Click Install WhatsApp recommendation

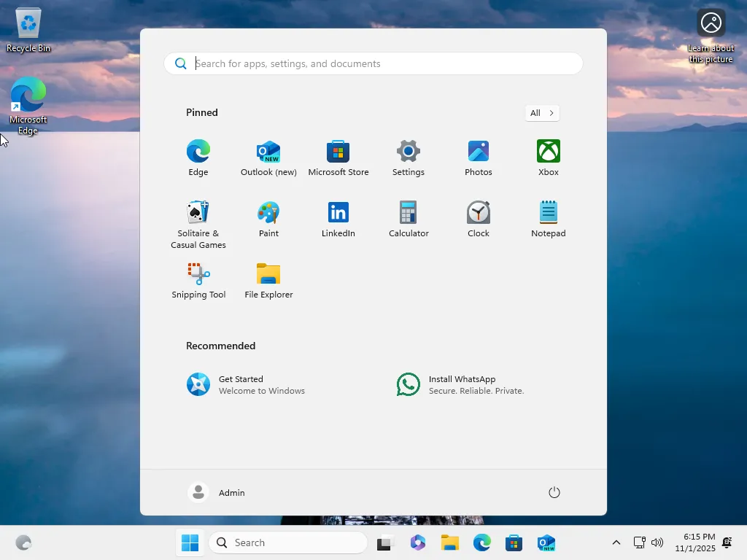pos(461,385)
